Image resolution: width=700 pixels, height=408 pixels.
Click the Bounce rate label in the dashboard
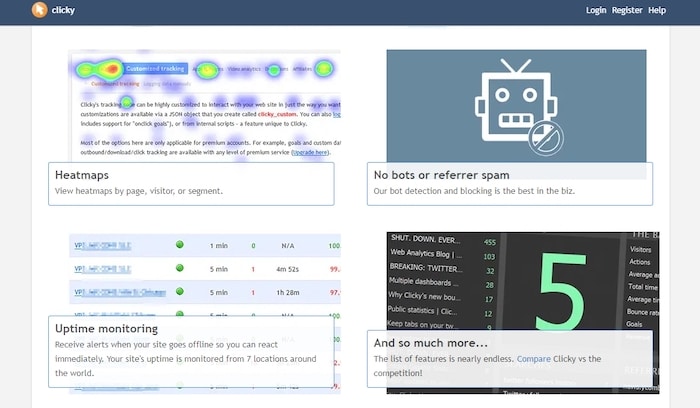(643, 312)
